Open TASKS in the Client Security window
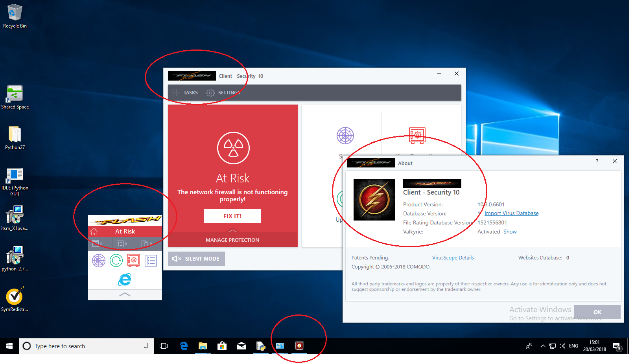 [185, 93]
